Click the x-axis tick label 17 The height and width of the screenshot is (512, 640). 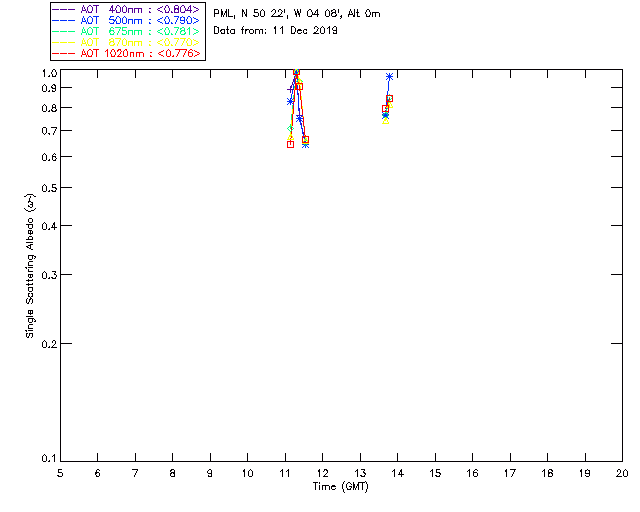510,473
